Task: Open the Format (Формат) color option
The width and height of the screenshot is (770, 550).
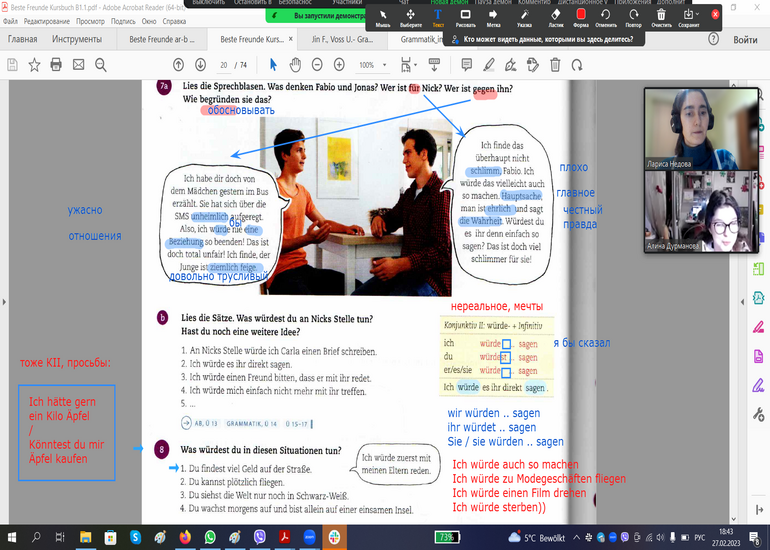Action: pyautogui.click(x=583, y=17)
